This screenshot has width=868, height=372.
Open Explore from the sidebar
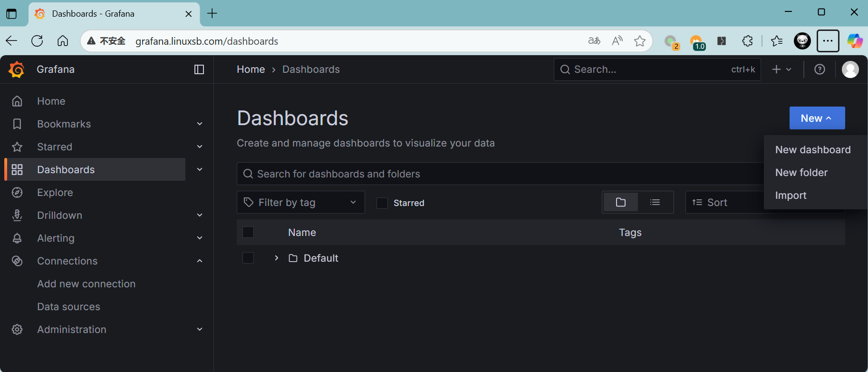(55, 193)
